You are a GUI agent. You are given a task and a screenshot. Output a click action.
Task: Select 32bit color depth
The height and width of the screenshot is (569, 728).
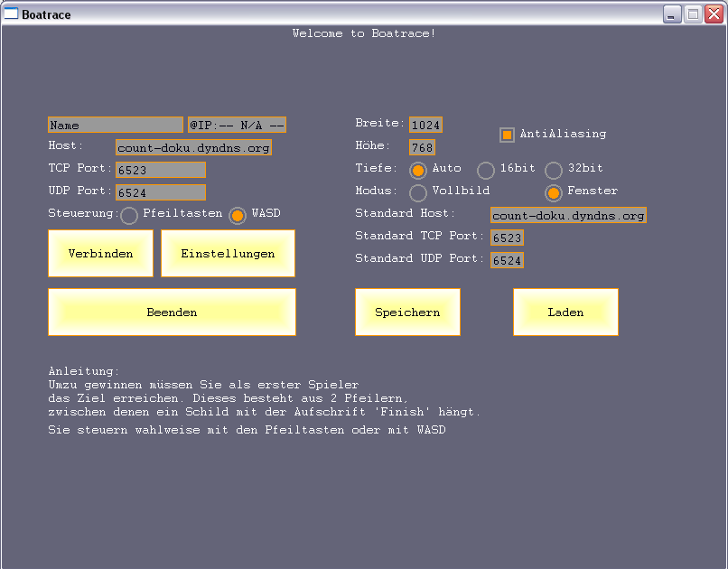pyautogui.click(x=554, y=170)
